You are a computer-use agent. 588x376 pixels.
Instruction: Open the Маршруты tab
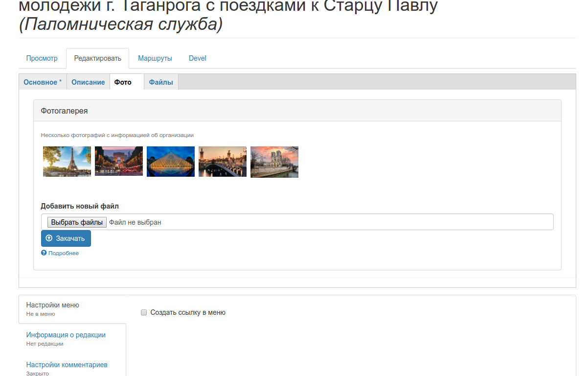tap(155, 58)
